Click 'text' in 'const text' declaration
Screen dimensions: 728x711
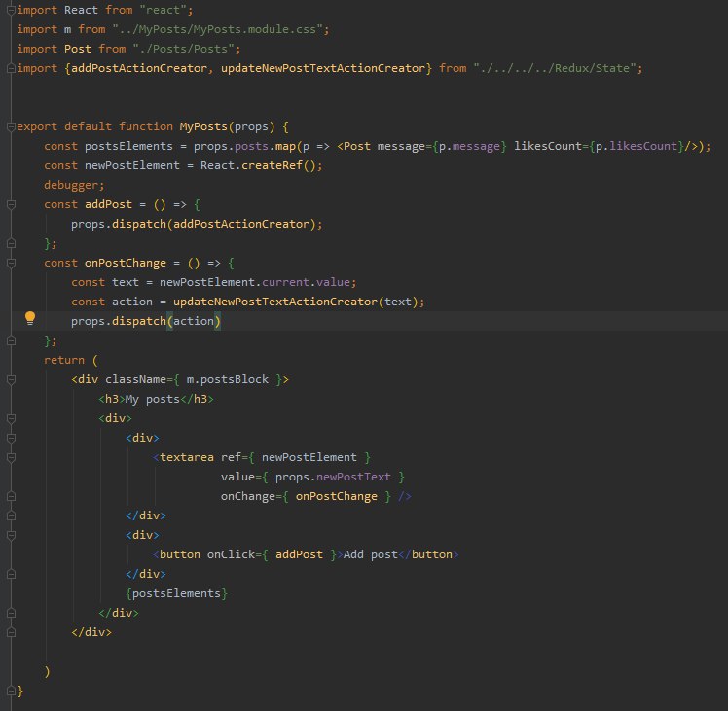coord(126,282)
